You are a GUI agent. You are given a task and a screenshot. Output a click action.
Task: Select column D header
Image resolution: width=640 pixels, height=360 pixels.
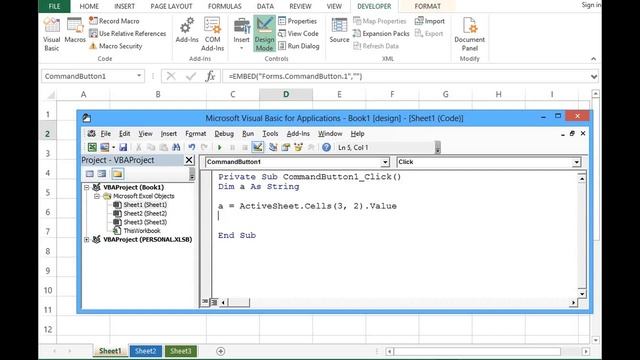(286, 94)
